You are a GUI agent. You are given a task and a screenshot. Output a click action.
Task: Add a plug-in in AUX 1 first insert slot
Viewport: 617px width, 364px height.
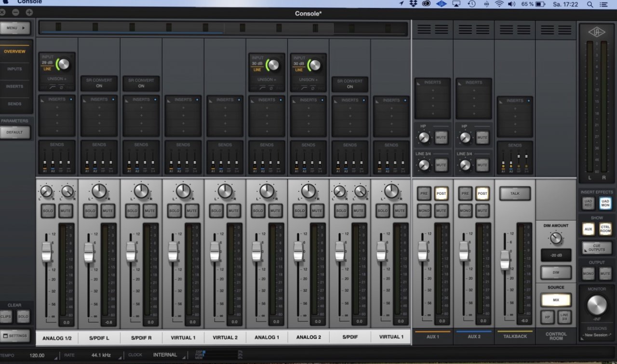click(x=433, y=90)
